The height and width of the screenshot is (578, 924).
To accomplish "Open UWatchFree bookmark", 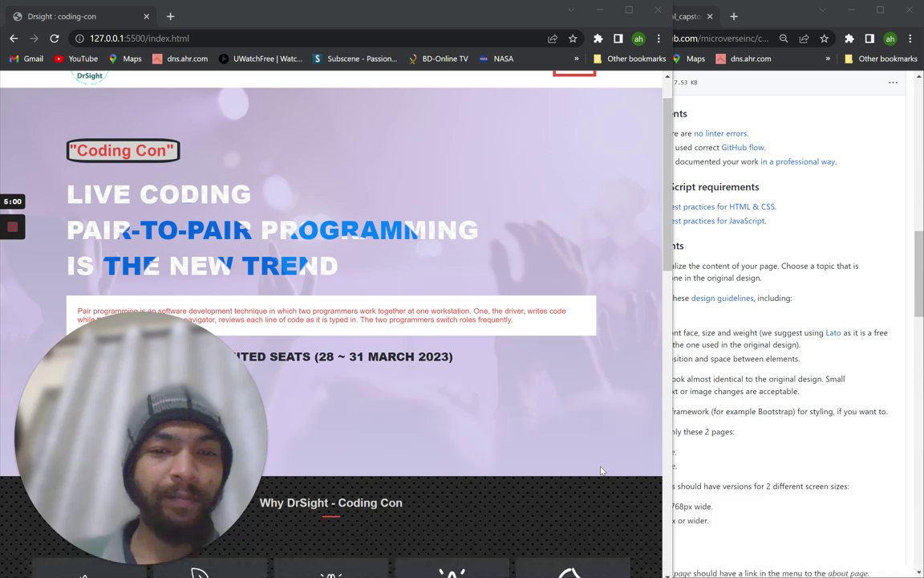I will pyautogui.click(x=261, y=59).
